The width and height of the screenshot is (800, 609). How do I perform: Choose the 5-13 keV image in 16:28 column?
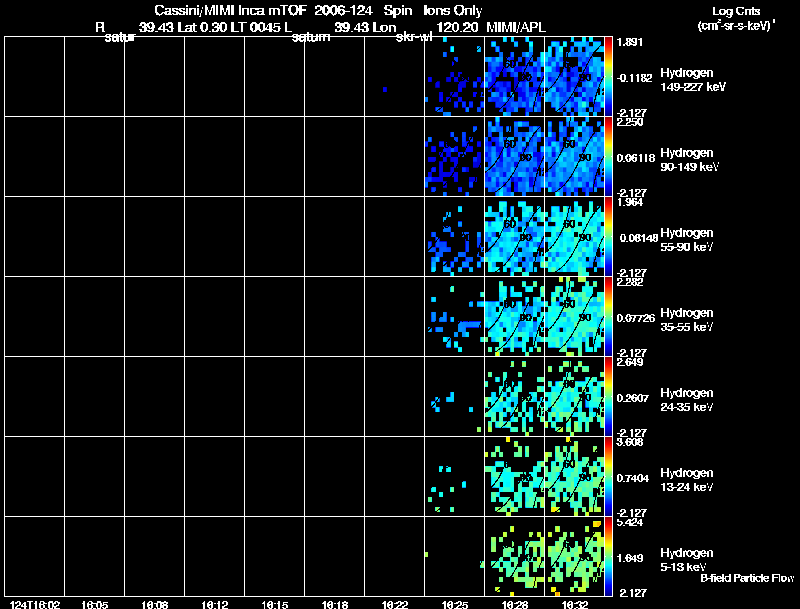point(514,557)
